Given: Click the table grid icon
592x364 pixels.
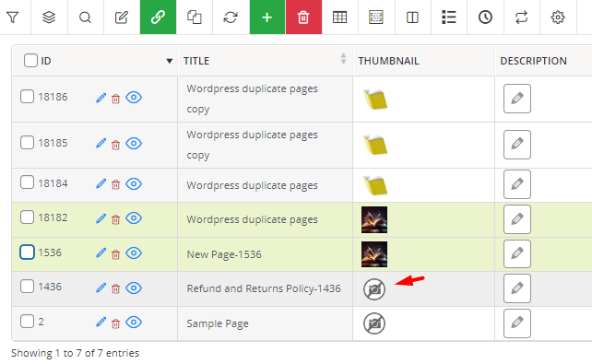Looking at the screenshot, I should coord(339,18).
